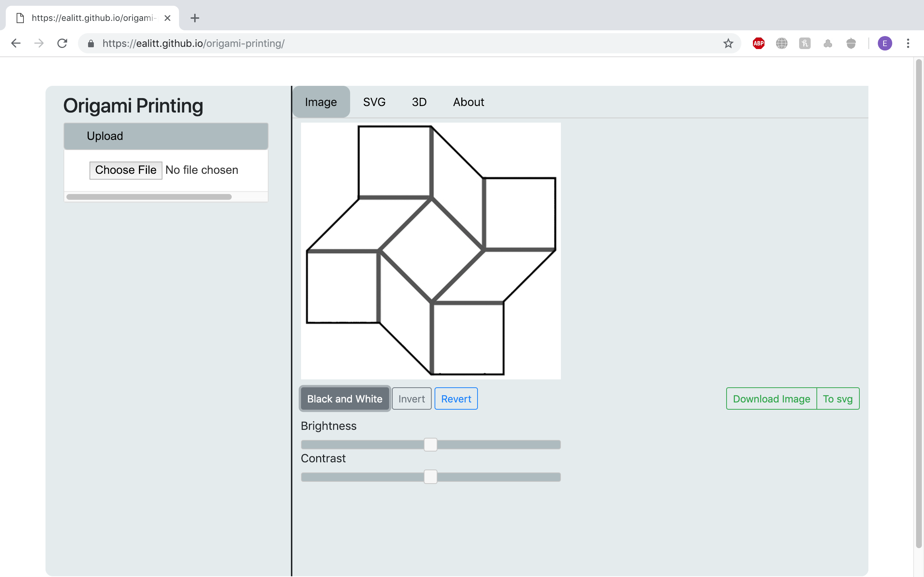The width and height of the screenshot is (924, 577).
Task: Open the 3D view tab
Action: tap(419, 102)
